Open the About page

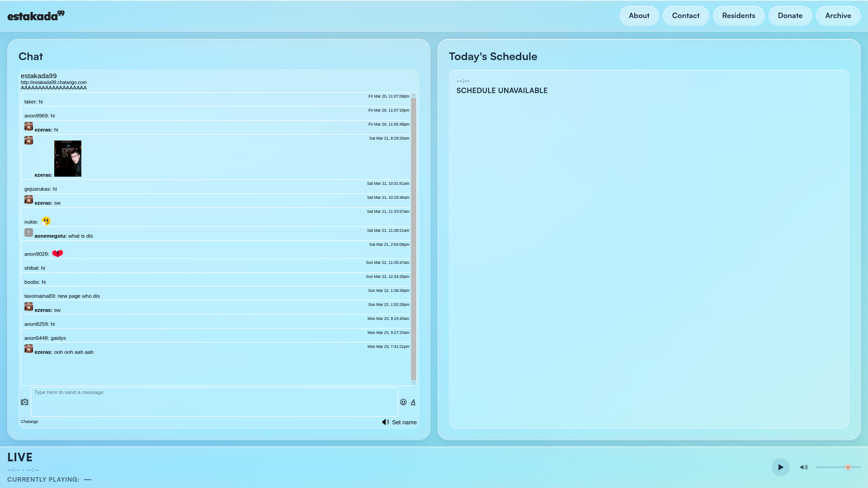pyautogui.click(x=639, y=16)
